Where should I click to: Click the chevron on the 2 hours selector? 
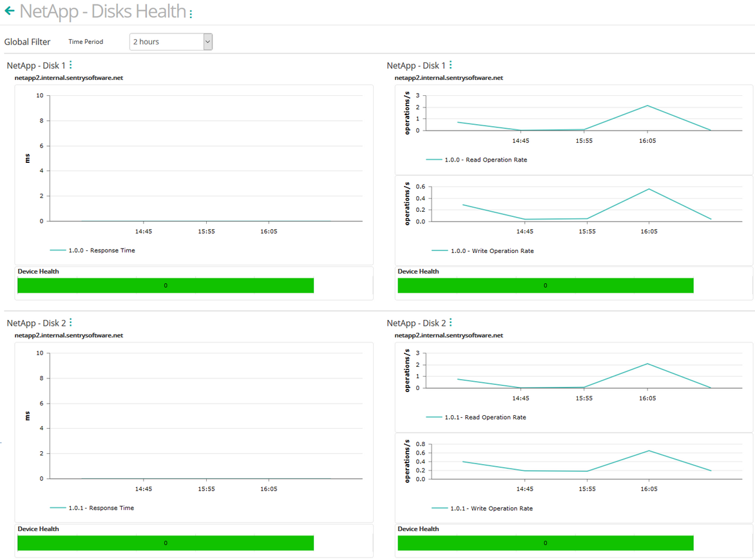click(x=207, y=41)
